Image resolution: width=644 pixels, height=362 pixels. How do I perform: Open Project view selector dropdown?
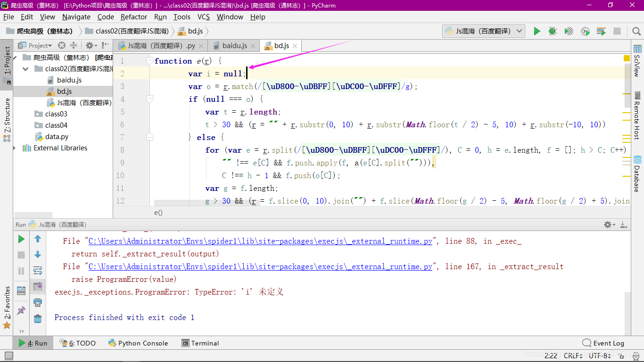[x=35, y=45]
